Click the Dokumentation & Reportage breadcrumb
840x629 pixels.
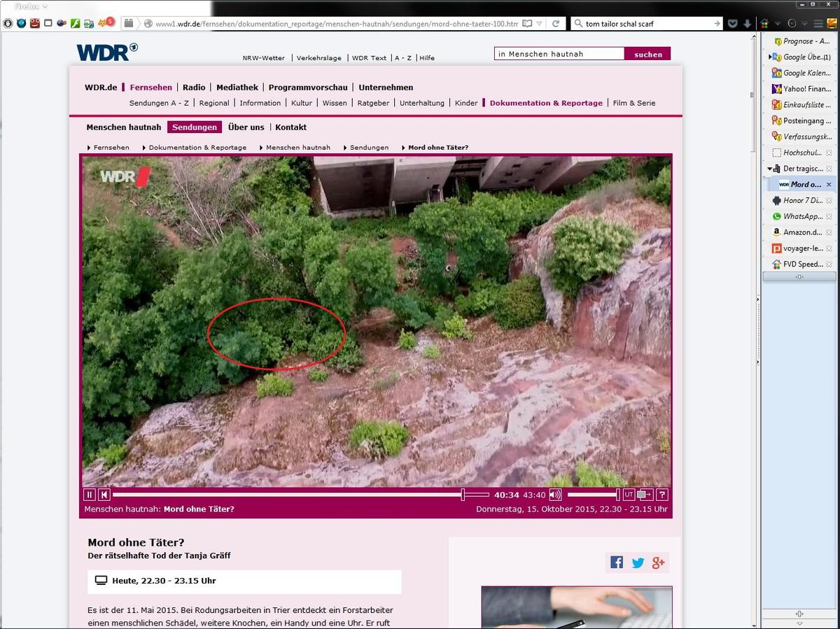(197, 148)
